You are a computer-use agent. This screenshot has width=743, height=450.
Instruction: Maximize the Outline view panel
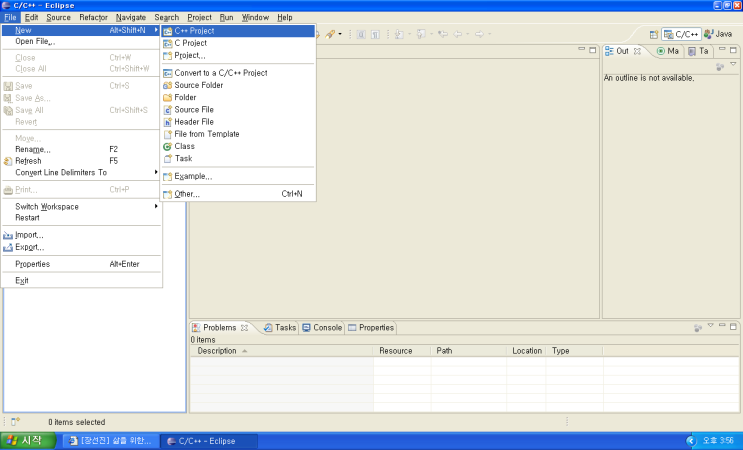pos(733,50)
